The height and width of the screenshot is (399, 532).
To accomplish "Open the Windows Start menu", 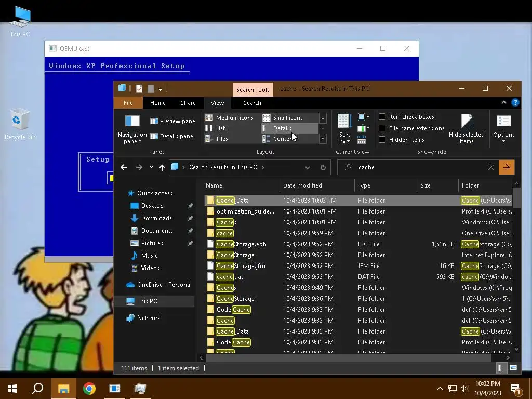I will [x=12, y=389].
